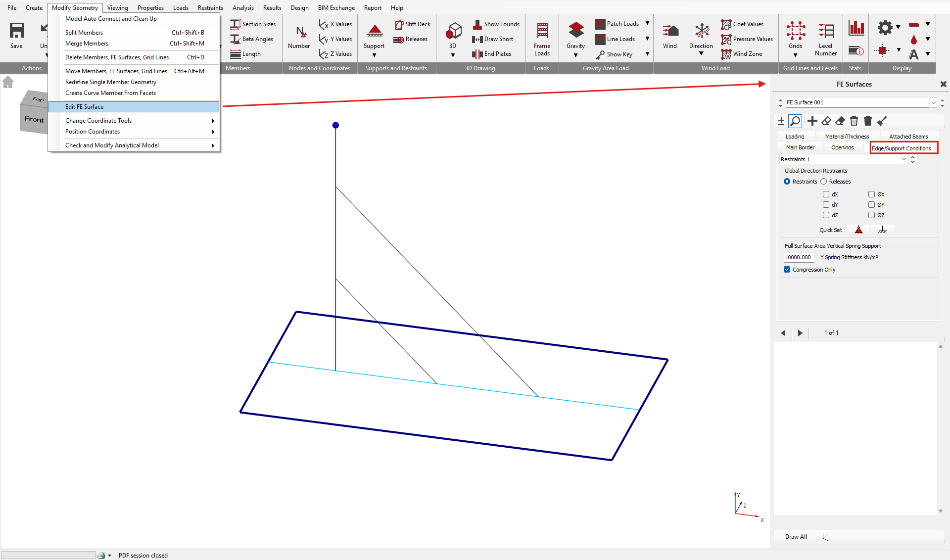Enable the dX restraint checkbox
This screenshot has height=560, width=950.
(x=826, y=194)
